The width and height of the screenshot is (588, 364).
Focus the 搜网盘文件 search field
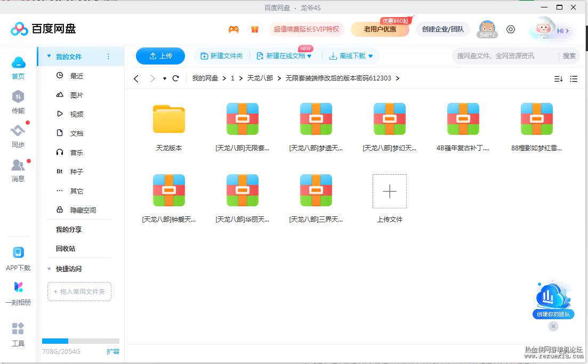(505, 56)
